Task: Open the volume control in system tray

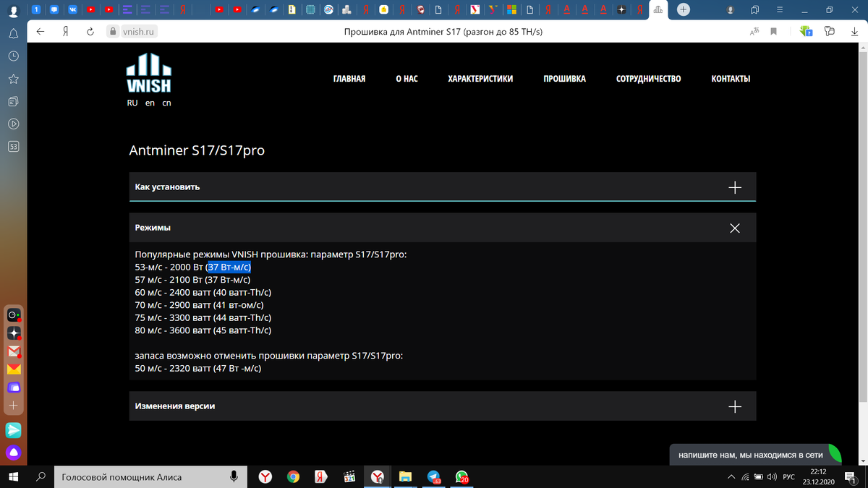Action: pos(771,477)
